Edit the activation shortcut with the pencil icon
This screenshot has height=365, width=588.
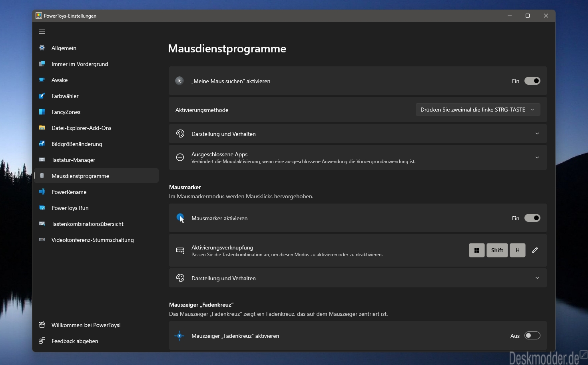[535, 250]
